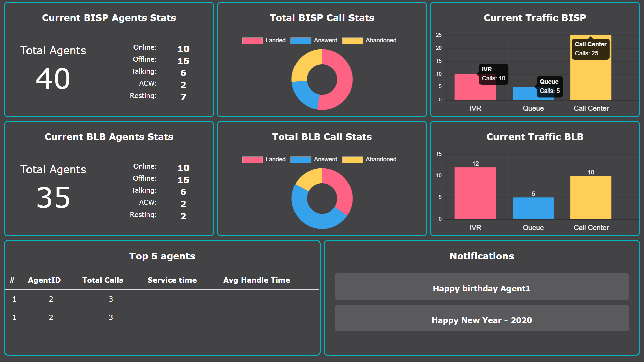This screenshot has height=362, width=644.
Task: Click the BLB Online value 10
Action: 183,168
